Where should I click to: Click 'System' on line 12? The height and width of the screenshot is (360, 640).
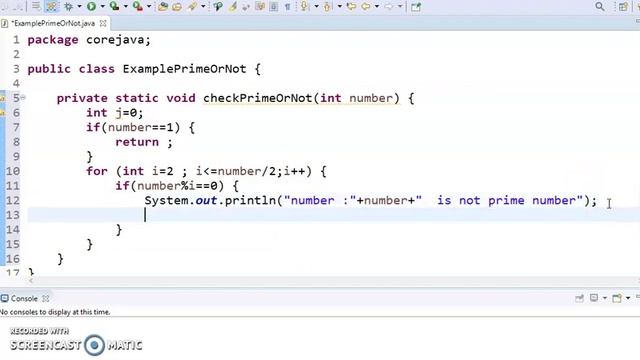166,201
